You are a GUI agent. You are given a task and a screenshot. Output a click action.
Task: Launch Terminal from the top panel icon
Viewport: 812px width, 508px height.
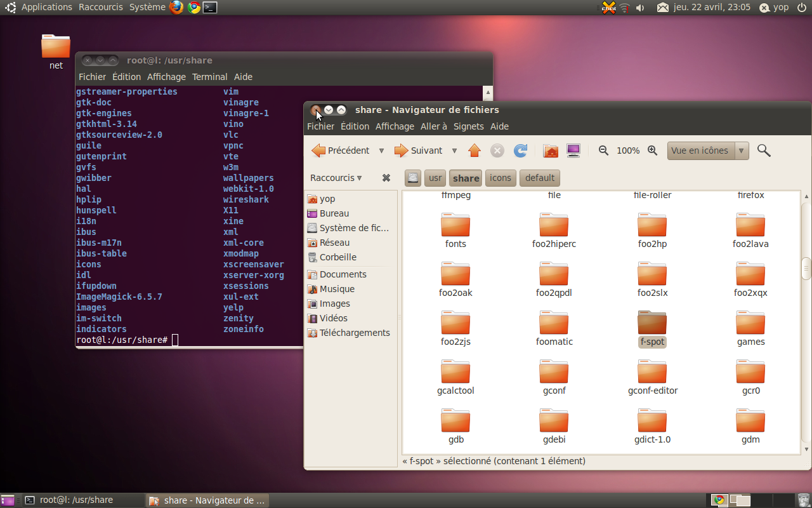pos(210,7)
